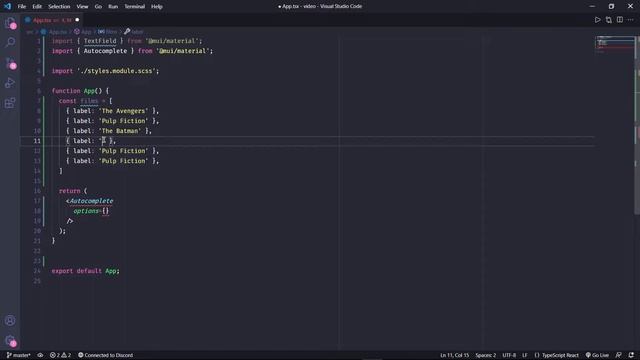Click the unsaved dot on App.tsx tab
The height and width of the screenshot is (360, 640).
(x=77, y=20)
